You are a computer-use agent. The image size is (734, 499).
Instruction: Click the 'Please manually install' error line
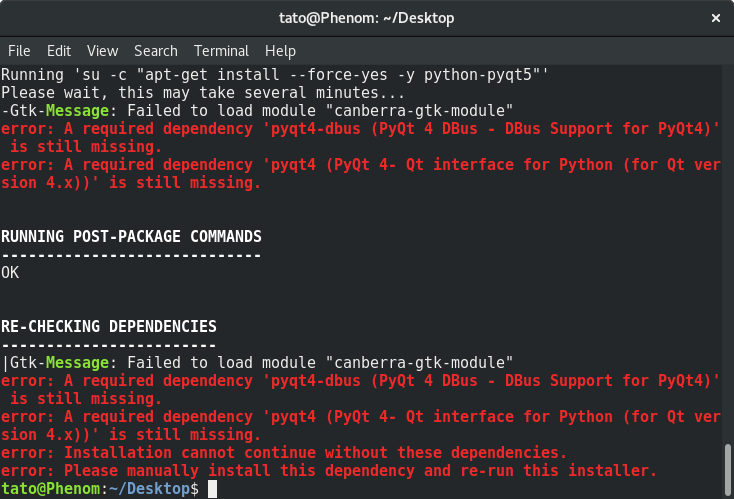click(x=329, y=470)
